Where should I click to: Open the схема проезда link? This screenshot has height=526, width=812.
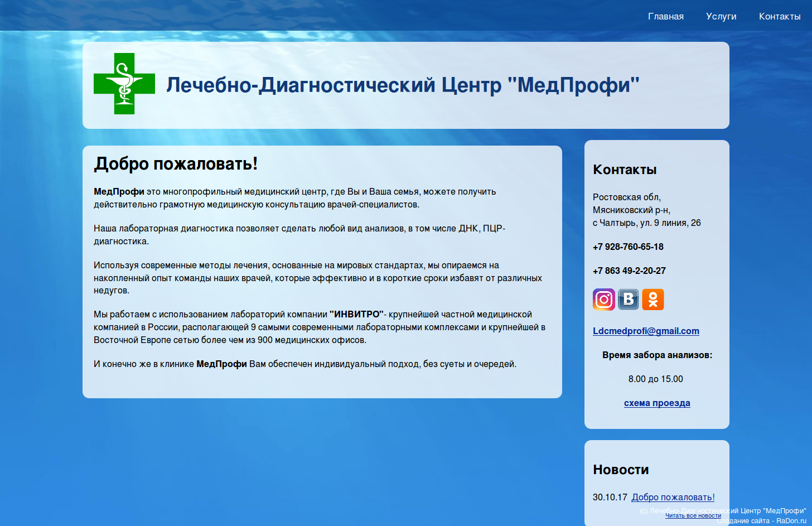(657, 403)
